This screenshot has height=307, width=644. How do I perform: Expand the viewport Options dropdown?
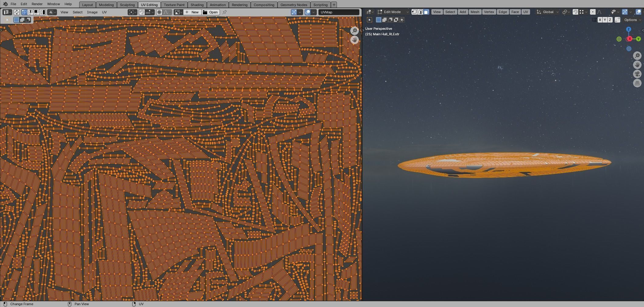(x=632, y=20)
